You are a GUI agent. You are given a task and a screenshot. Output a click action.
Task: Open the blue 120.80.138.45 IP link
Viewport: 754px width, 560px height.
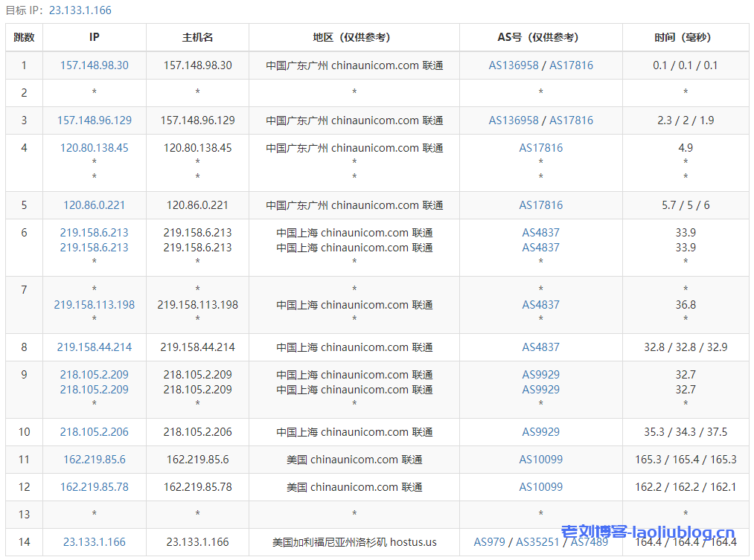coord(95,148)
